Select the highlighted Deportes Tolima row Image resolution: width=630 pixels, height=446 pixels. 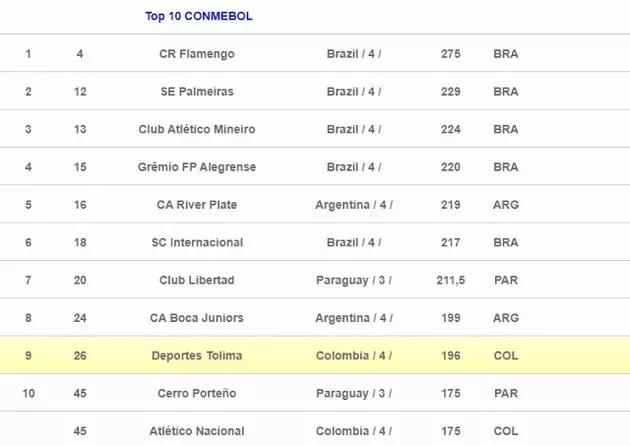tap(197, 356)
